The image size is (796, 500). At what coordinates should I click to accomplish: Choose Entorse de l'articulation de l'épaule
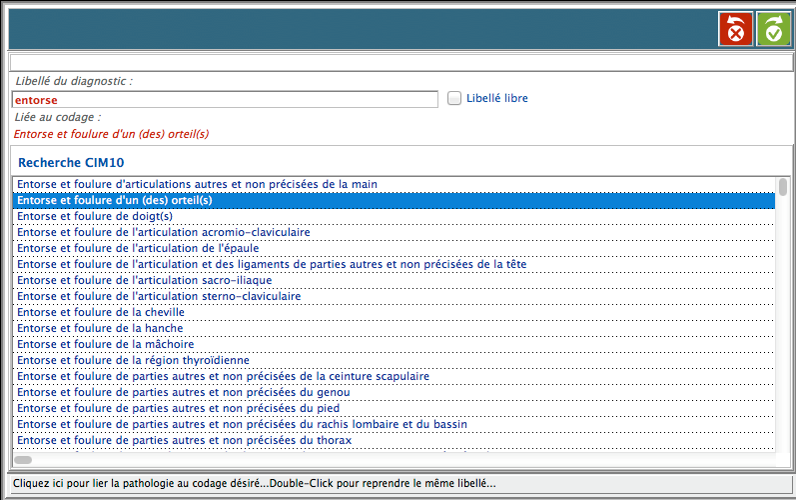tap(138, 248)
